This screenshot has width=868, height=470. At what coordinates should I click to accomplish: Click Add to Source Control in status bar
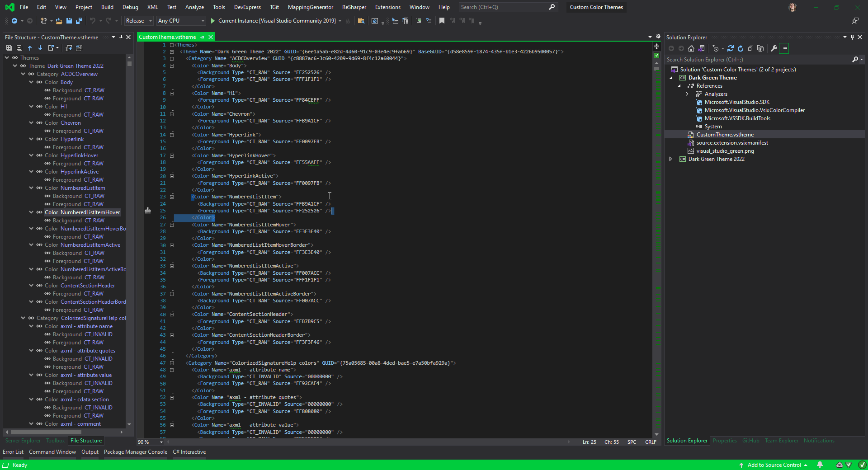pyautogui.click(x=774, y=465)
